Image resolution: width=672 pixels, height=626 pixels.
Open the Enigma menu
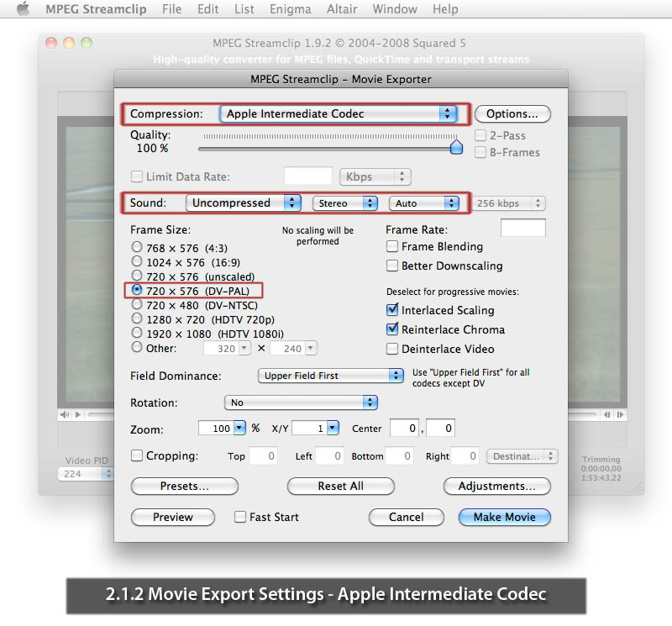point(290,9)
